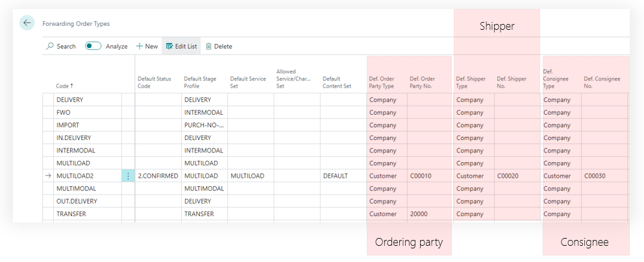The width and height of the screenshot is (644, 262).
Task: Click the 2.CONFIRMED status code cell
Action: (158, 176)
